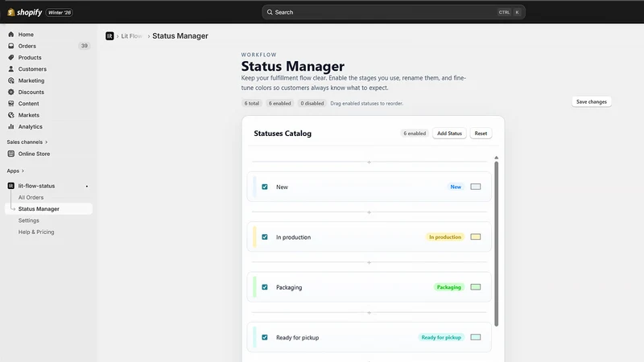Click the plus insert above New status
The image size is (644, 362).
369,162
